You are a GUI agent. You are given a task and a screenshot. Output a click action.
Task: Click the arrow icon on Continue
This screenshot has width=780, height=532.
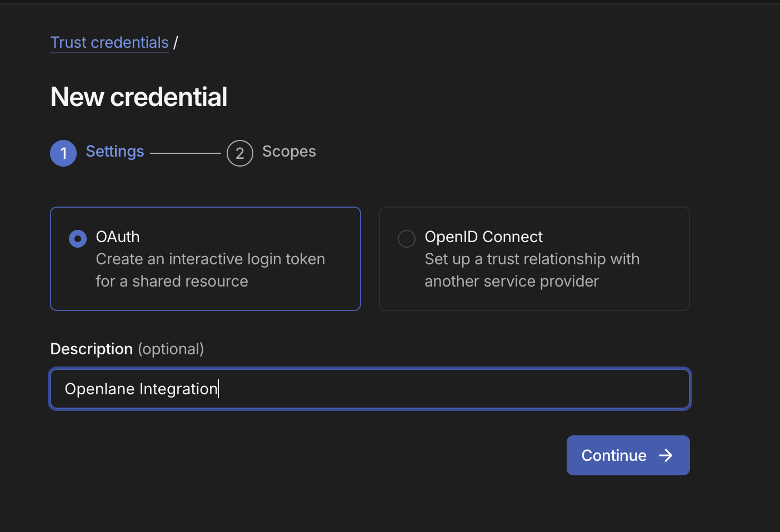pyautogui.click(x=666, y=455)
